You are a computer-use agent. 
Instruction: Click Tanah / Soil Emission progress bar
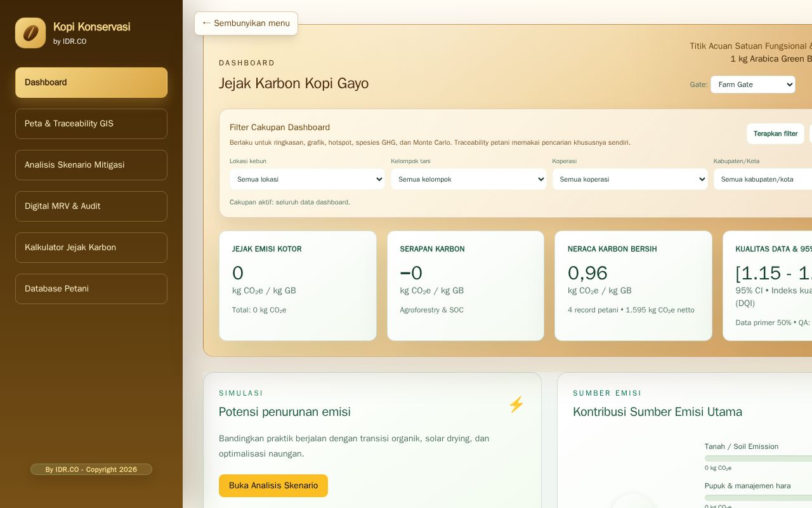tap(758, 458)
